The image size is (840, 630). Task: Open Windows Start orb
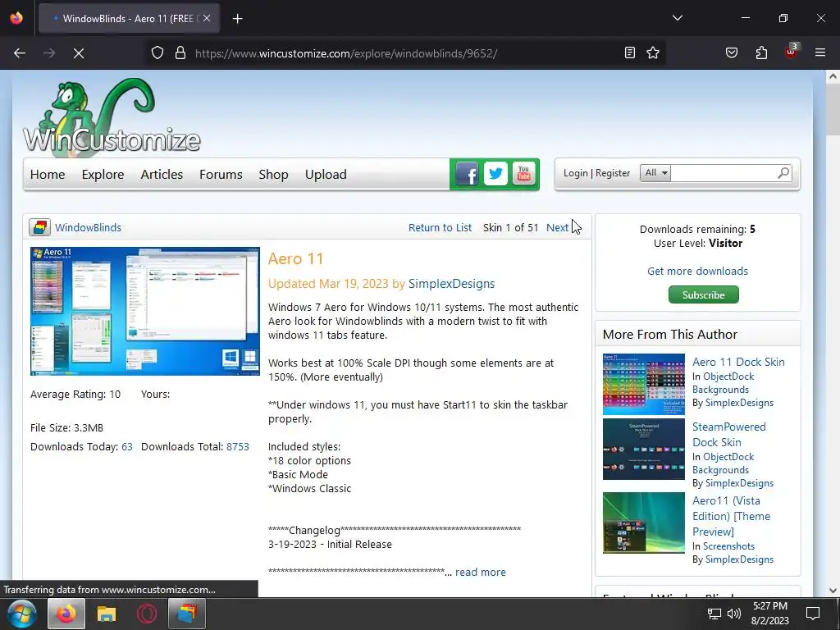(x=22, y=614)
